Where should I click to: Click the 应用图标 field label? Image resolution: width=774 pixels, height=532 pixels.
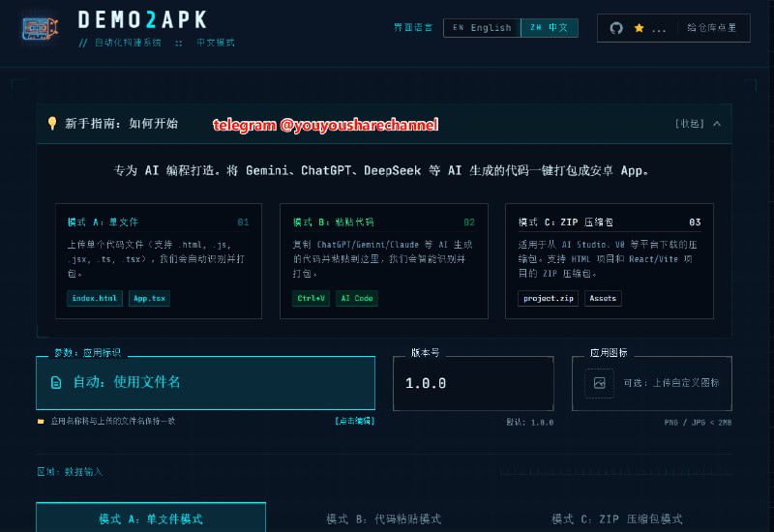[x=609, y=352]
